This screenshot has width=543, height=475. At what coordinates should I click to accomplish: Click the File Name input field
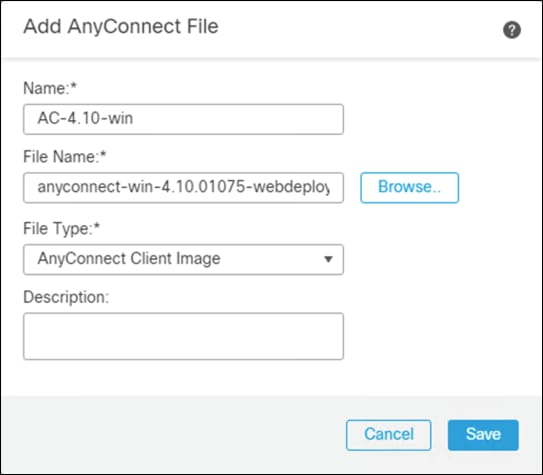click(183, 188)
